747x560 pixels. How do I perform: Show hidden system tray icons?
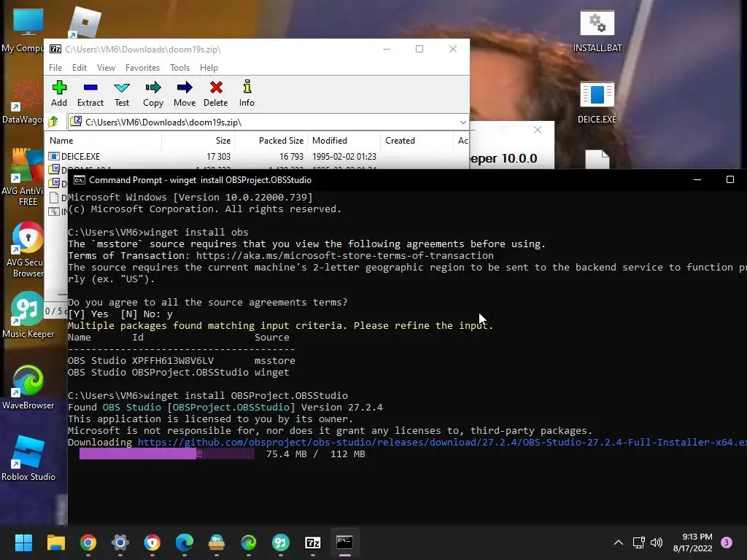pyautogui.click(x=619, y=542)
